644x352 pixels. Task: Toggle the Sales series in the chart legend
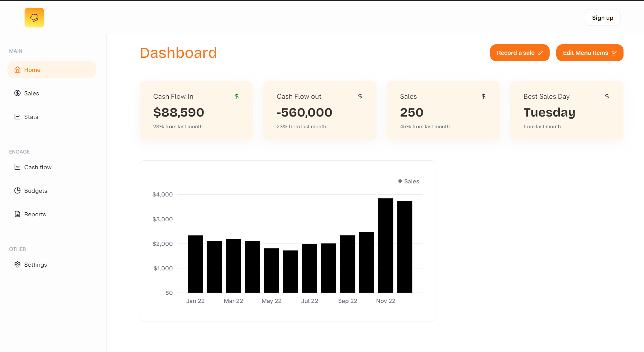[408, 181]
